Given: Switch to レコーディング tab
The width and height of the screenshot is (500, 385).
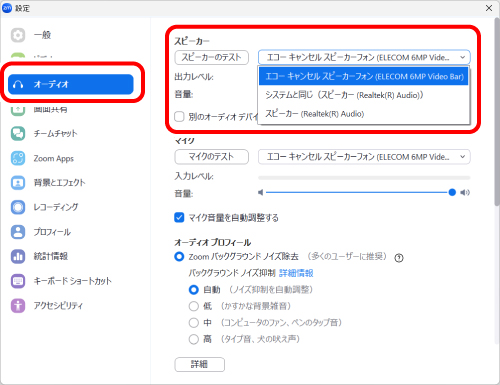Looking at the screenshot, I should pyautogui.click(x=56, y=207).
